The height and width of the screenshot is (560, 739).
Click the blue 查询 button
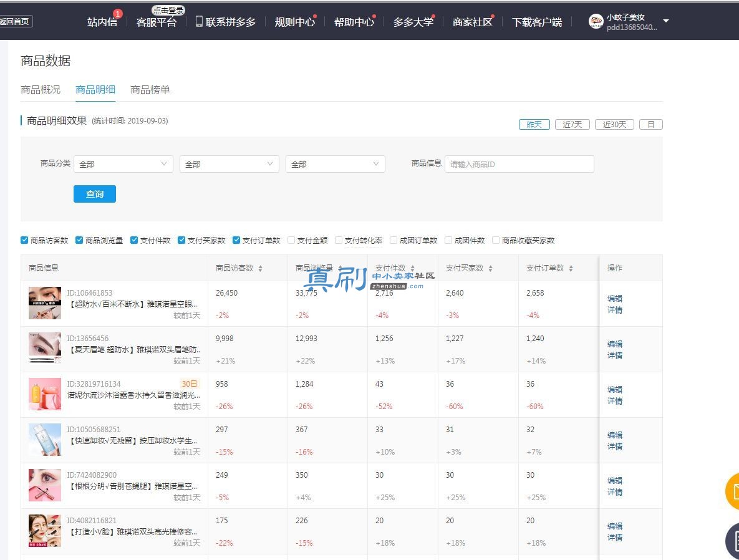point(95,194)
